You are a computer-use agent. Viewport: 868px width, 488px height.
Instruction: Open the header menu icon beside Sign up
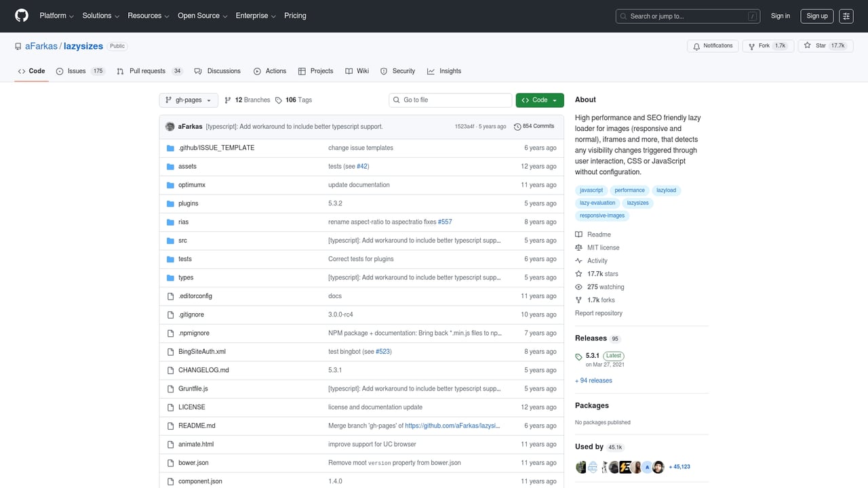(846, 16)
